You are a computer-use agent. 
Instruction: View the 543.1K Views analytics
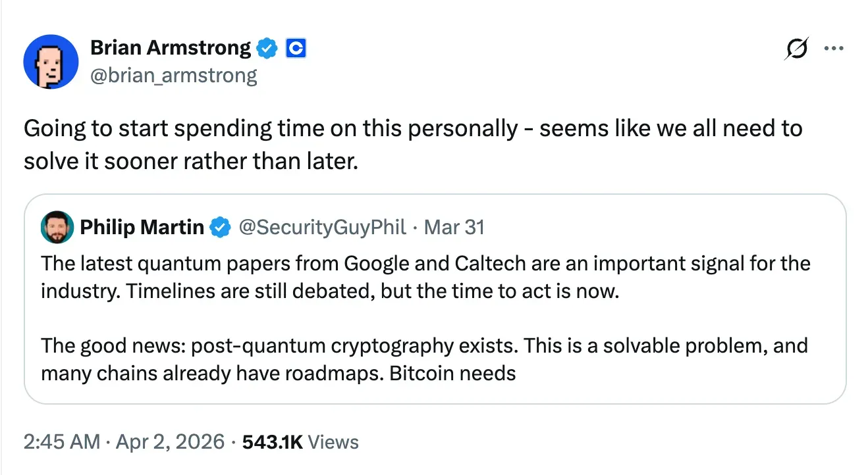[x=300, y=442]
